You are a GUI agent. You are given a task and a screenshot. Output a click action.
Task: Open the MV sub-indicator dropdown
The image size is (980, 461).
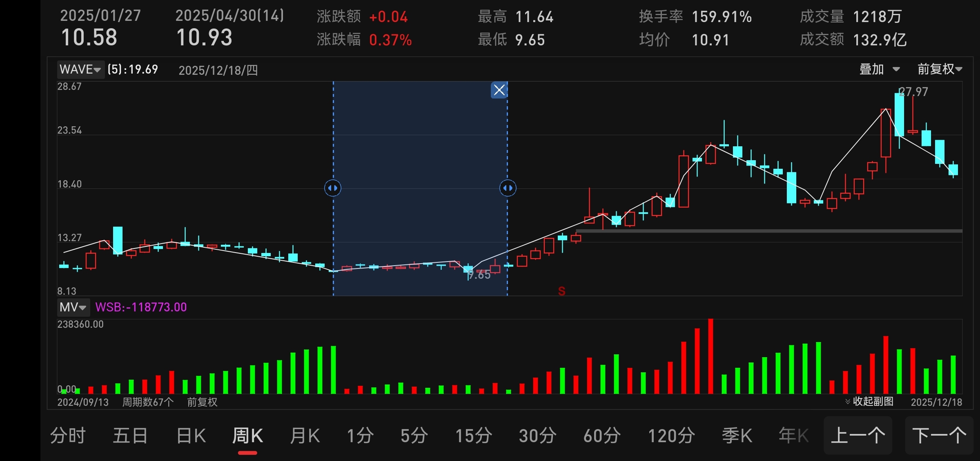coord(73,307)
